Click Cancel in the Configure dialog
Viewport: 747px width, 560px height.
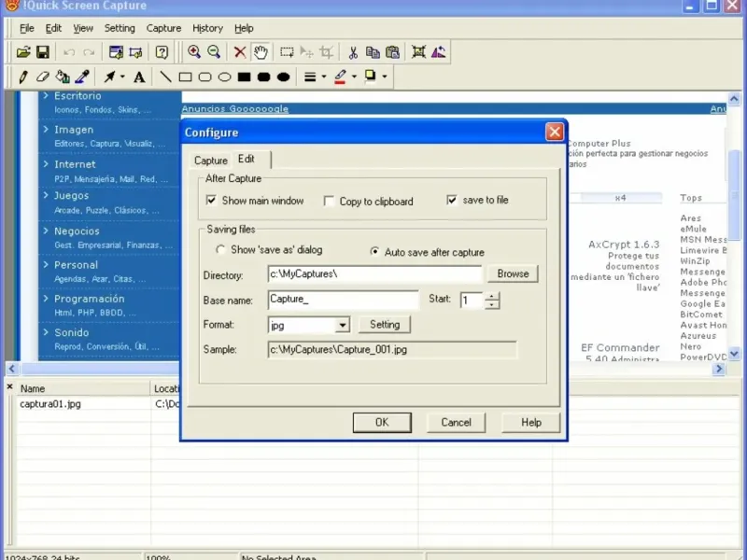456,423
